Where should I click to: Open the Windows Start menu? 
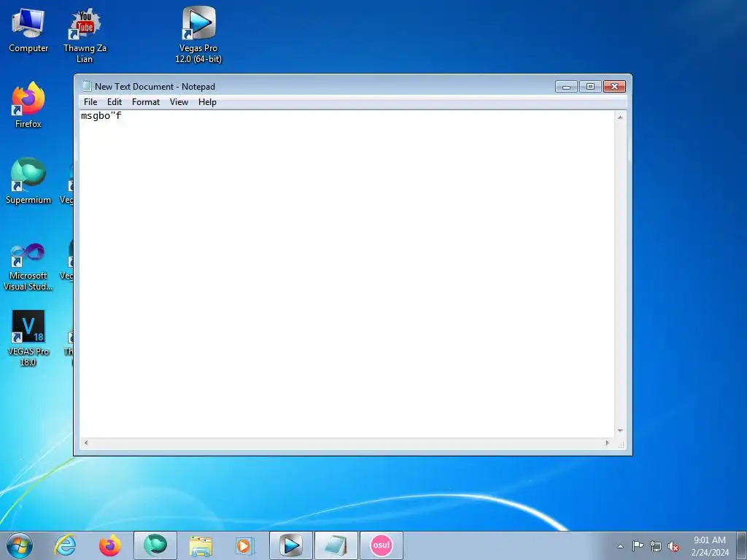[x=20, y=545]
